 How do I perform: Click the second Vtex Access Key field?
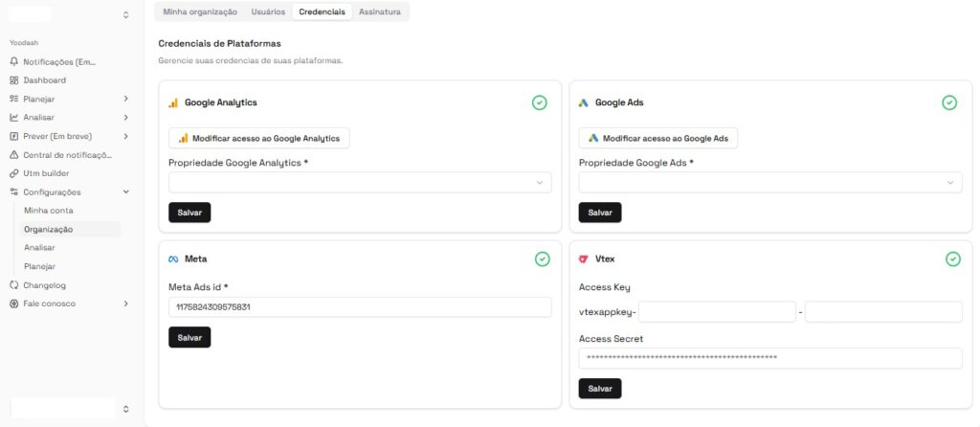(x=883, y=311)
